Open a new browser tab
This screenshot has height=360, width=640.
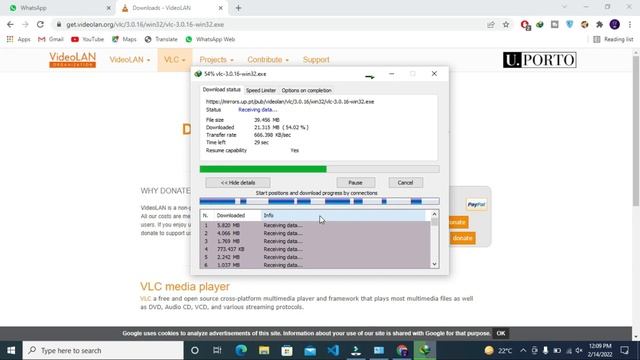coord(238,8)
